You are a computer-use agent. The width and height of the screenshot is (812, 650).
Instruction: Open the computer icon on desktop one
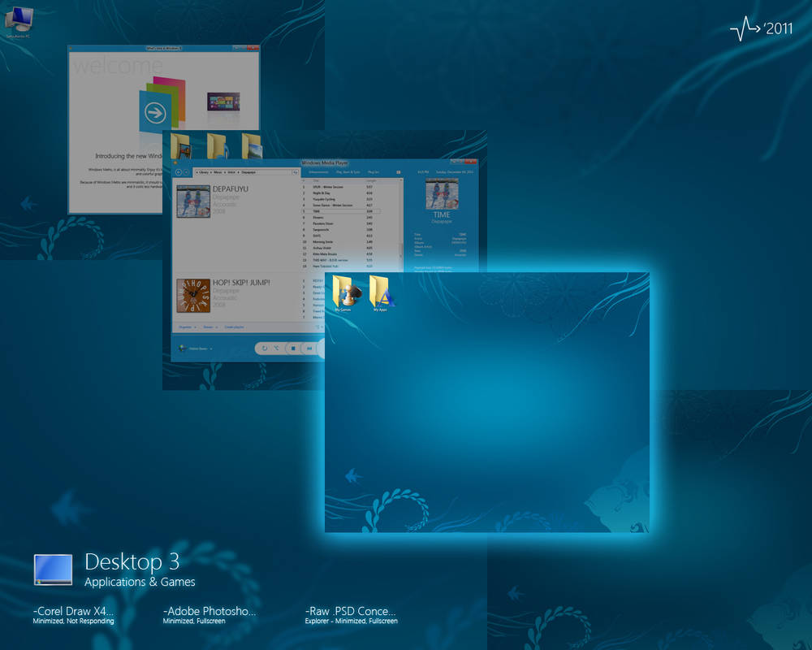pos(18,21)
